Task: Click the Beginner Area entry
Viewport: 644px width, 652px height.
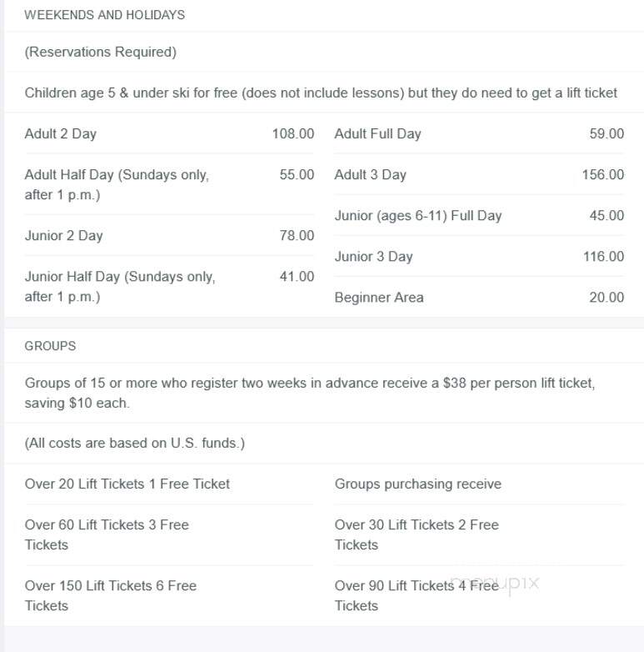Action: coord(479,297)
